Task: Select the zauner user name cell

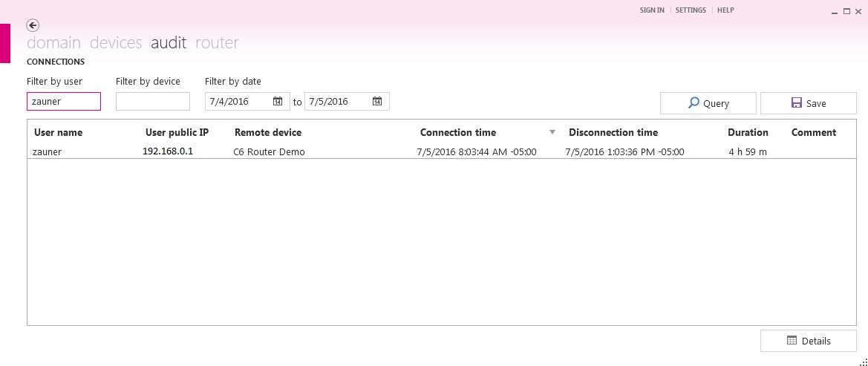Action: pos(47,151)
